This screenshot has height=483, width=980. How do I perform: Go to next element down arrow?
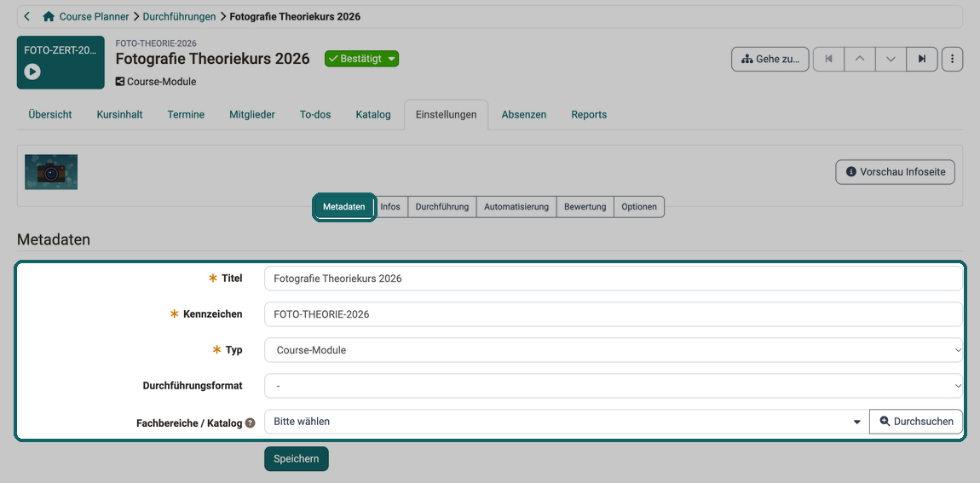(x=891, y=60)
